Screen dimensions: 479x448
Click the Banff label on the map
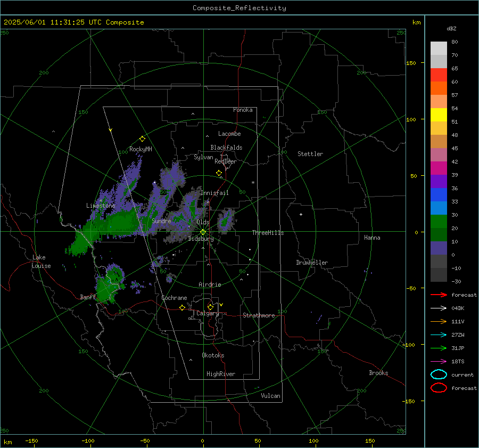(88, 297)
